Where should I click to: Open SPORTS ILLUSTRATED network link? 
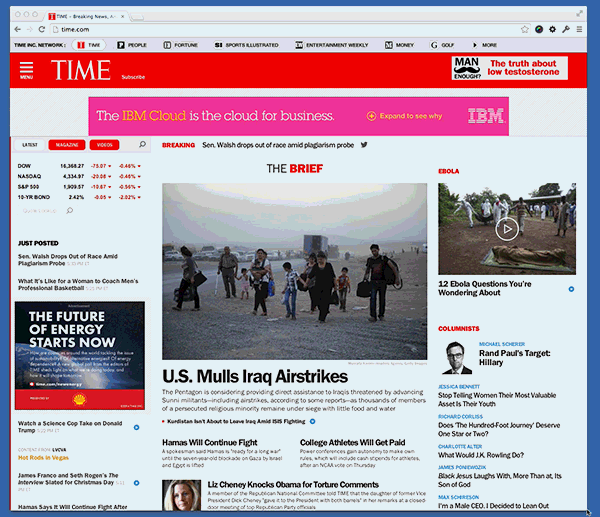coord(246,45)
